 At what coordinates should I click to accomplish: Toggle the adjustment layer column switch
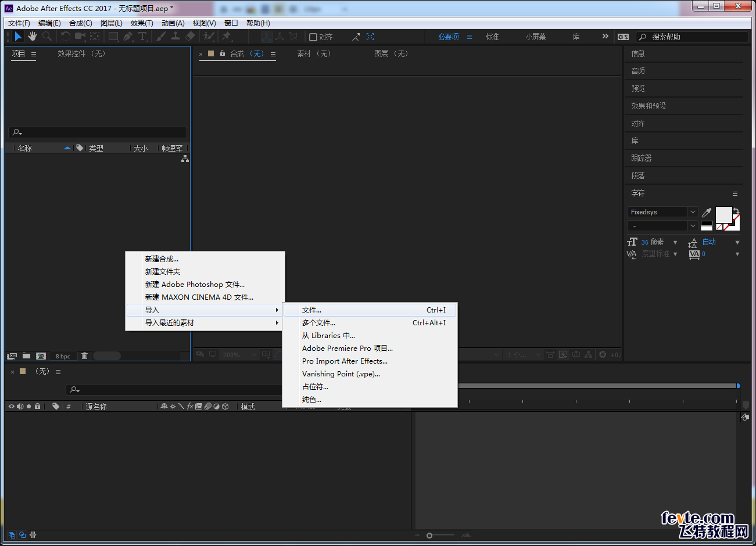click(x=216, y=407)
